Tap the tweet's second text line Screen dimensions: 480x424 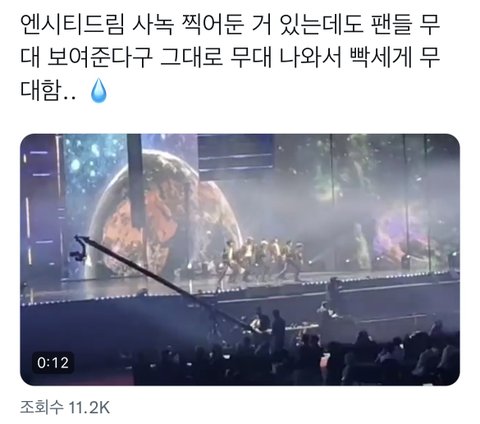(x=230, y=57)
